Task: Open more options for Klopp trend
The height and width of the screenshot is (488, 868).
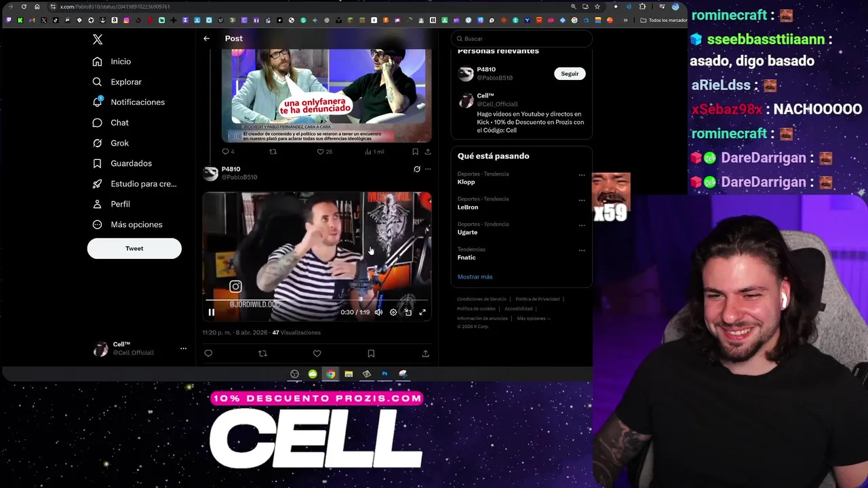Action: tap(582, 175)
